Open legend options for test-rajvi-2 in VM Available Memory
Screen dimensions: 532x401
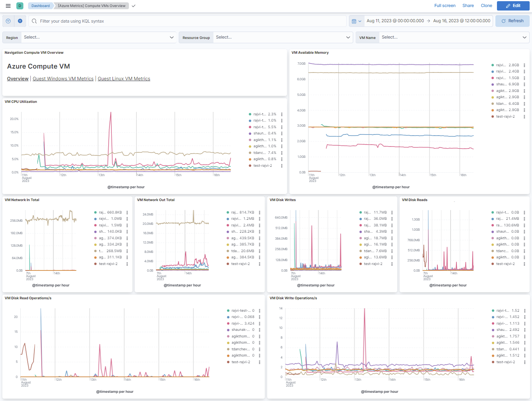(524, 117)
